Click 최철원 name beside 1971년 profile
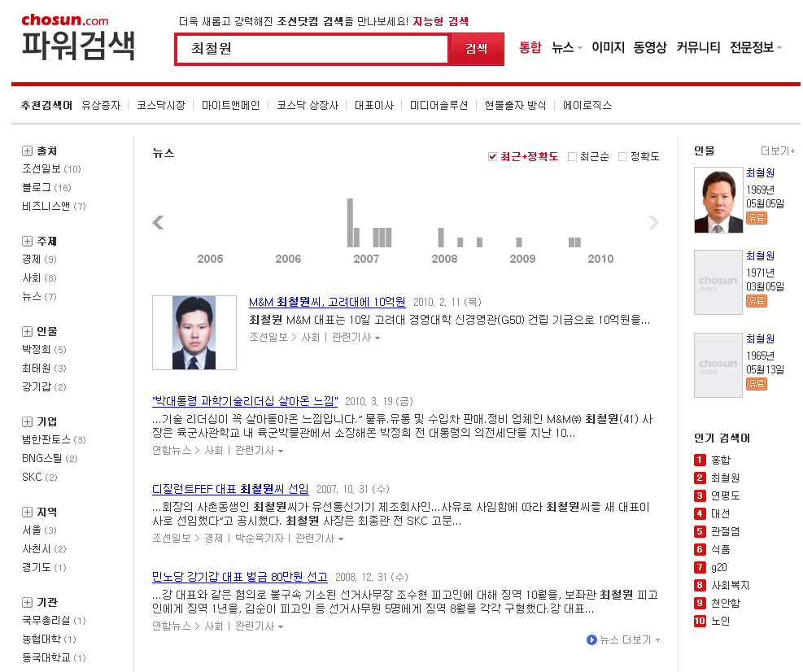Viewport: 803px width, 672px height. [760, 256]
